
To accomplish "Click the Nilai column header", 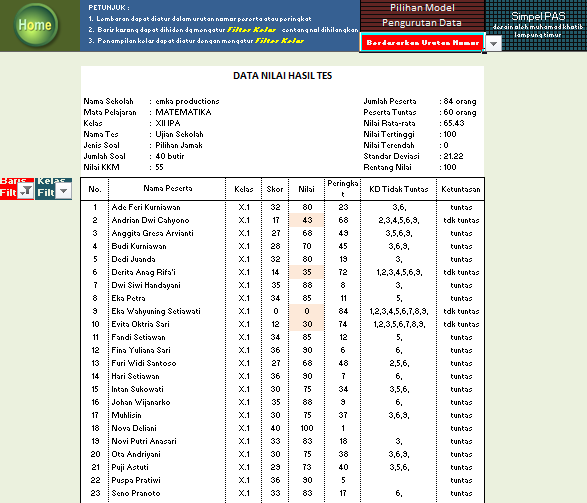I will click(306, 189).
